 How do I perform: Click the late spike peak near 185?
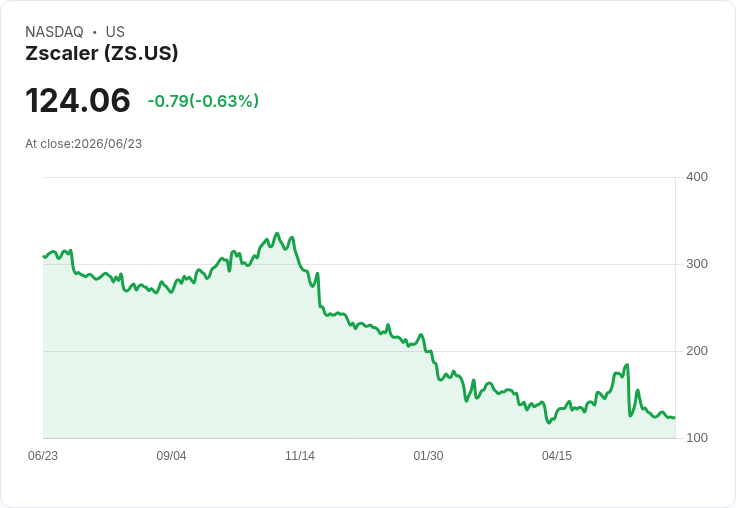pyautogui.click(x=627, y=365)
